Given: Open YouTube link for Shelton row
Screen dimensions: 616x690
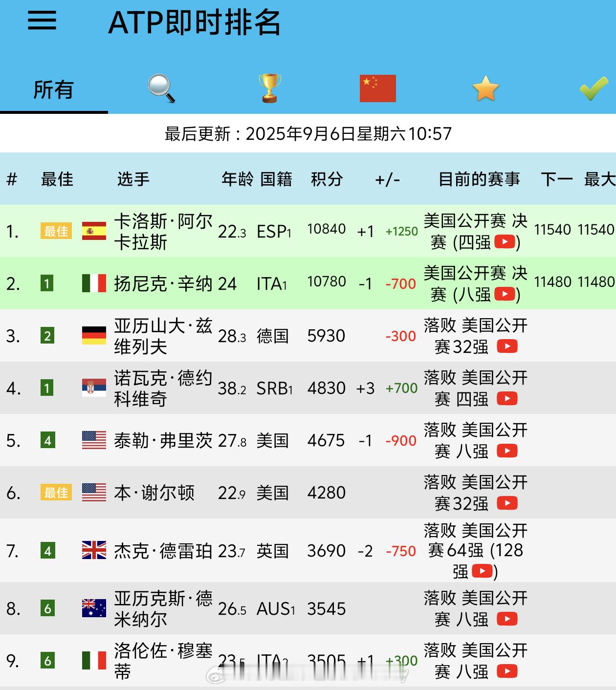Looking at the screenshot, I should coord(507,503).
